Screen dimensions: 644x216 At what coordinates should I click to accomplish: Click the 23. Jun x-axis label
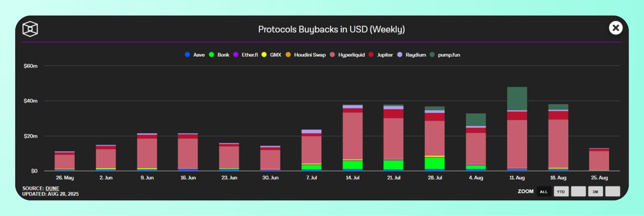(229, 178)
